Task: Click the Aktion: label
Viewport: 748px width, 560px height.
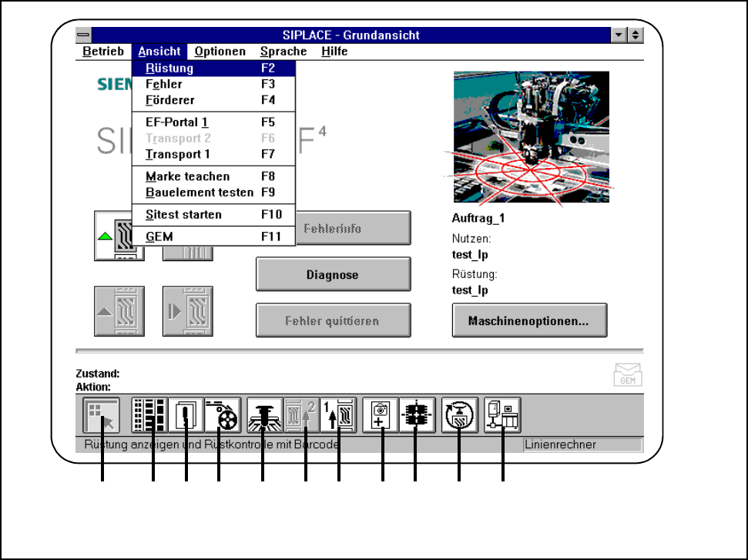Action: [x=93, y=387]
